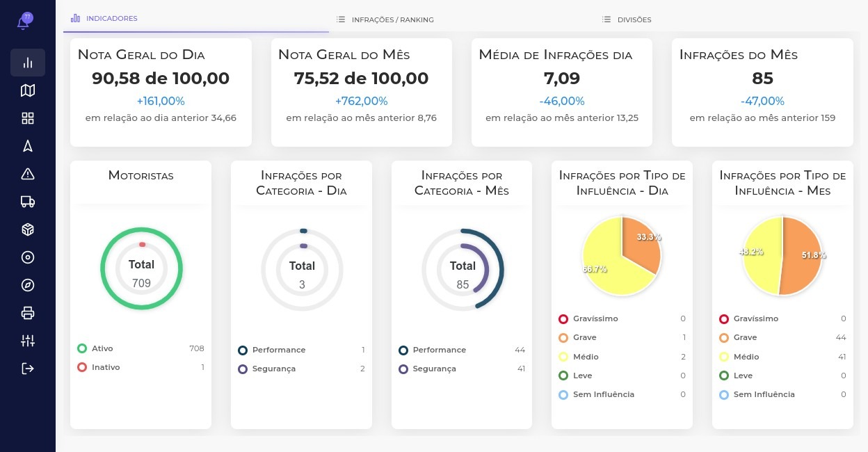This screenshot has width=868, height=452.
Task: Click text 'em relação ao mês anterior 159'
Action: pyautogui.click(x=762, y=118)
